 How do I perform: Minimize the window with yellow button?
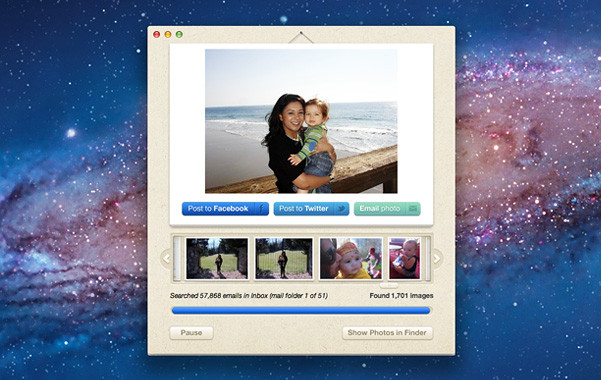click(168, 35)
